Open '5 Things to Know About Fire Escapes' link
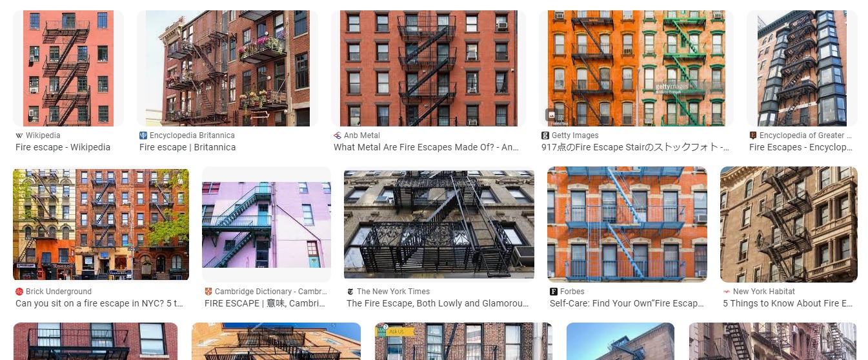Image resolution: width=868 pixels, height=360 pixels. (788, 303)
